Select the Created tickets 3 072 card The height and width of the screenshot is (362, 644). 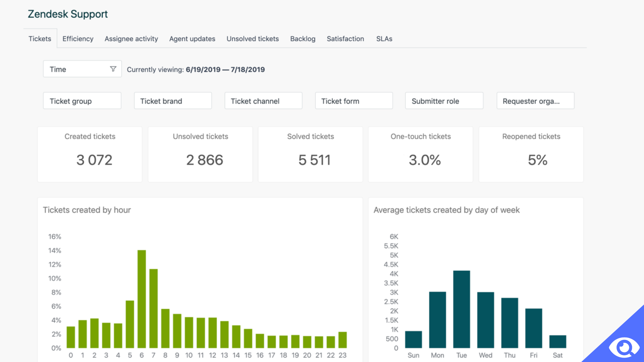90,154
